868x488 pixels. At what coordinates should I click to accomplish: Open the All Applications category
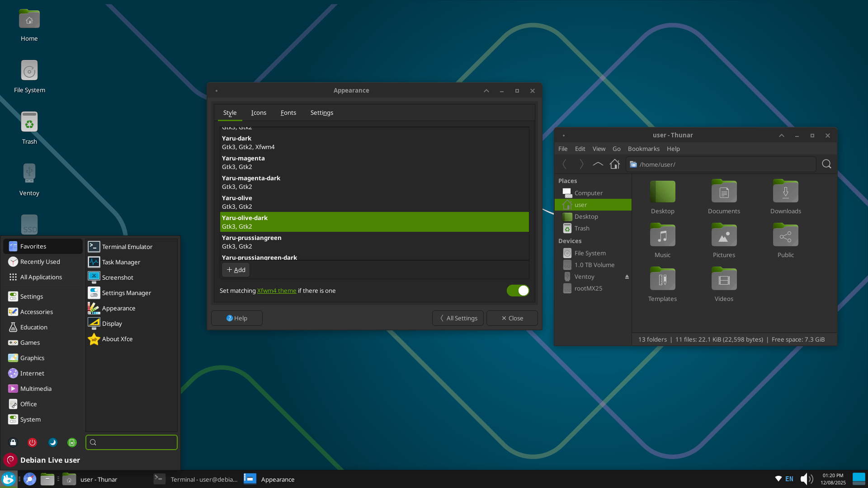[x=41, y=277]
